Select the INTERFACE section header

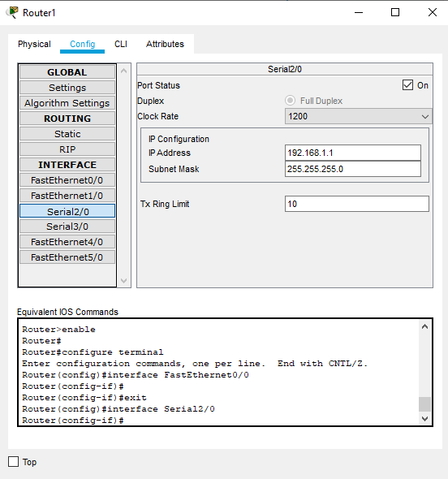[67, 165]
